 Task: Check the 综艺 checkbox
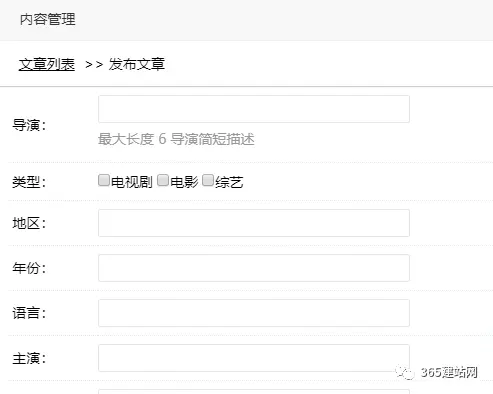(208, 180)
